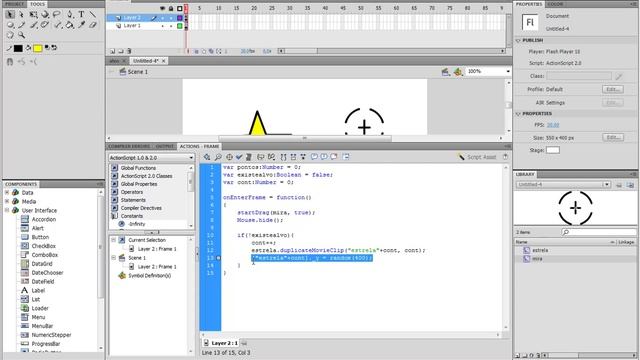Toggle Script Assist mode
The image size is (640, 360).
coord(477,157)
